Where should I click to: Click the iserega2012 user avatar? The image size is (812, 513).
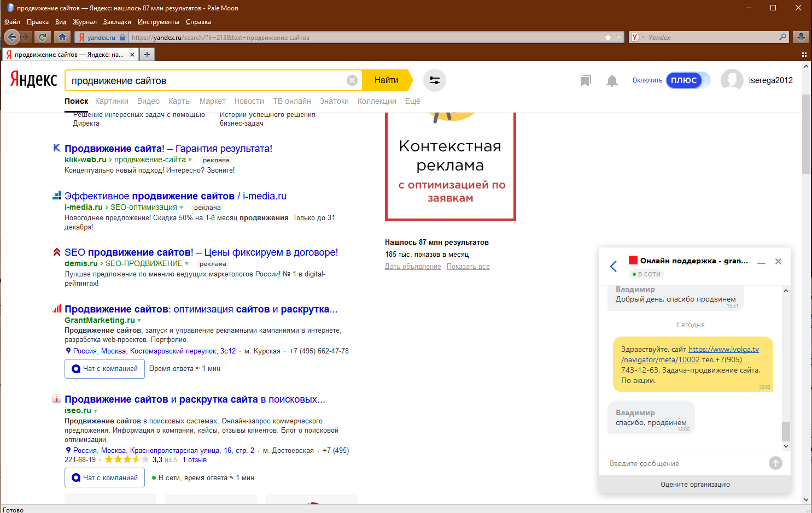[732, 80]
